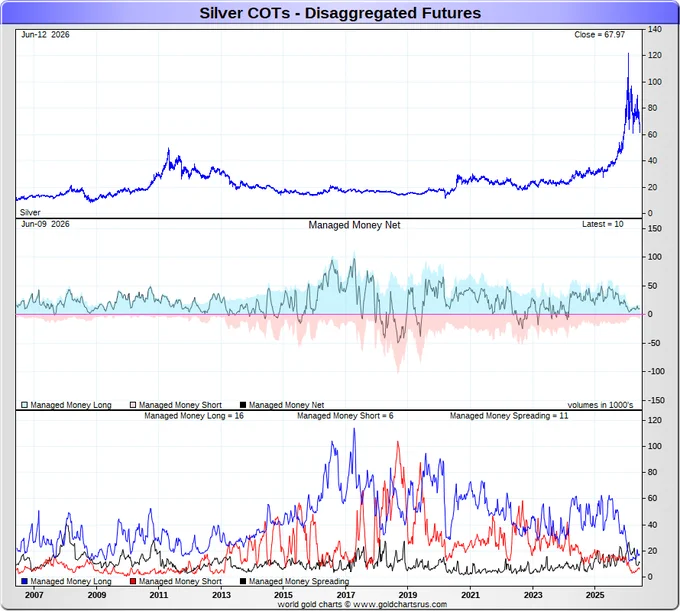Viewport: 680px width, 611px height.
Task: Click the Jun-09 2026 date label
Action: (x=45, y=224)
